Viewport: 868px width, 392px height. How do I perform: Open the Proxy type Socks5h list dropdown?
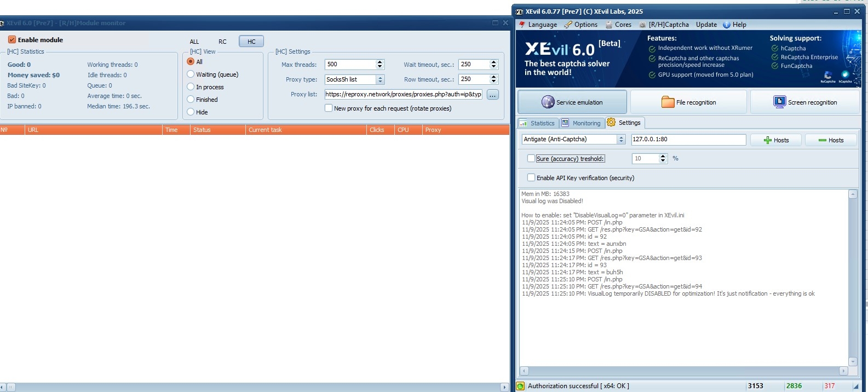[x=380, y=79]
